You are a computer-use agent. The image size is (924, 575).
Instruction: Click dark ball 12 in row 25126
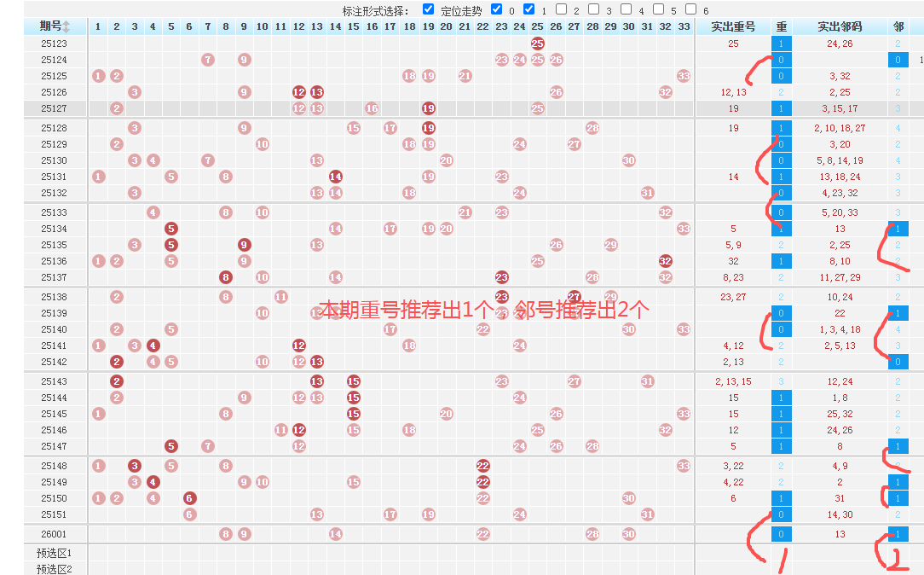coord(299,92)
